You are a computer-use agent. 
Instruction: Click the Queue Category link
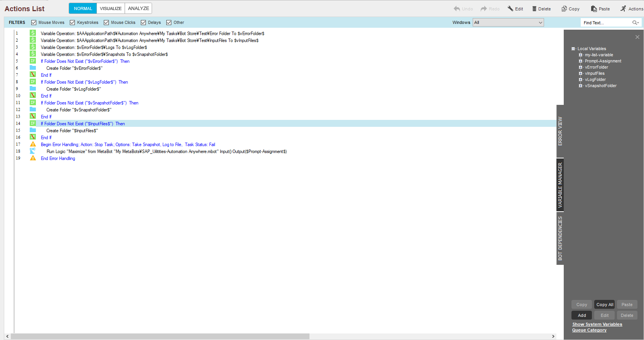click(589, 330)
